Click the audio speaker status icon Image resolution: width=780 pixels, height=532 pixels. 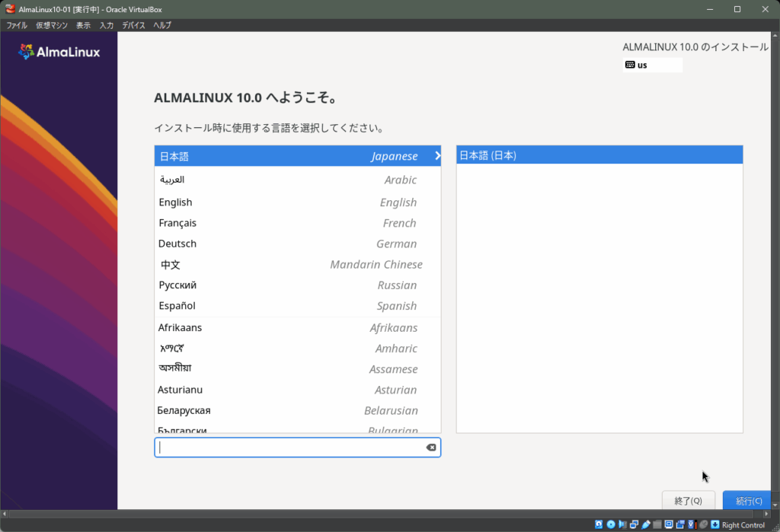point(622,524)
